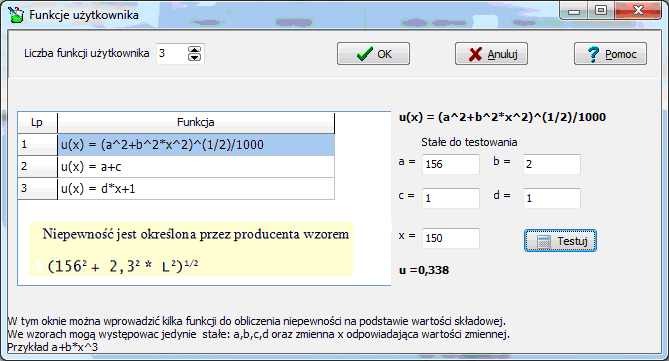The image size is (669, 361).
Task: Click the application icon in title bar
Action: 16,15
